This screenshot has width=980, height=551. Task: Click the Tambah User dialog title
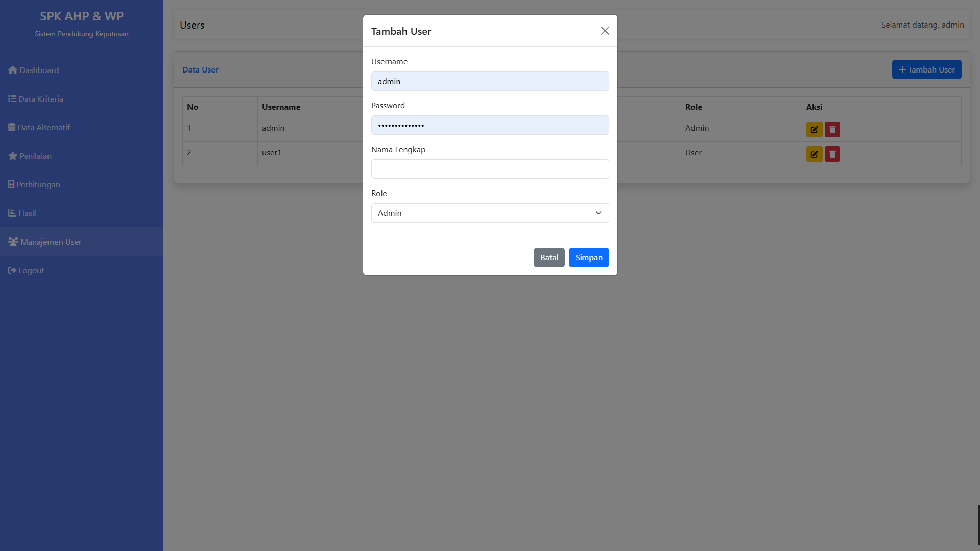pos(401,31)
